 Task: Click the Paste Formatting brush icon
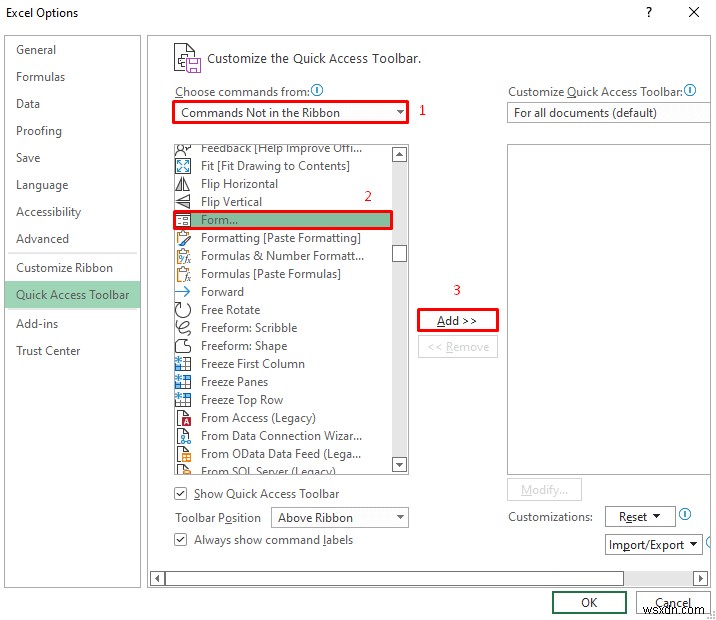(183, 238)
